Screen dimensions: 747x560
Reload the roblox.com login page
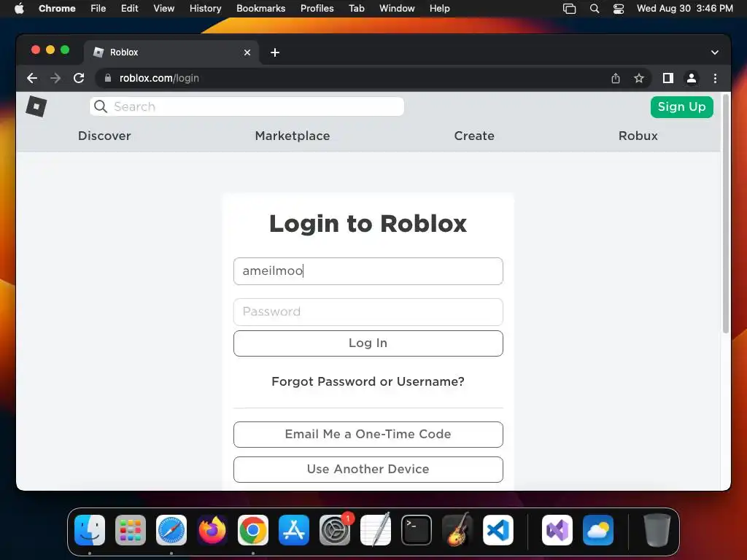[x=79, y=78]
